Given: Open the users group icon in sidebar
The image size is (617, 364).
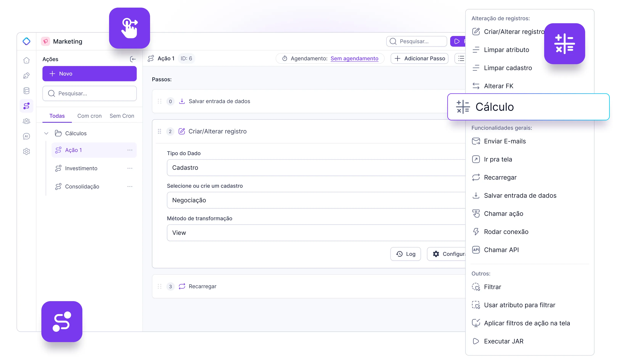Looking at the screenshot, I should 27,121.
